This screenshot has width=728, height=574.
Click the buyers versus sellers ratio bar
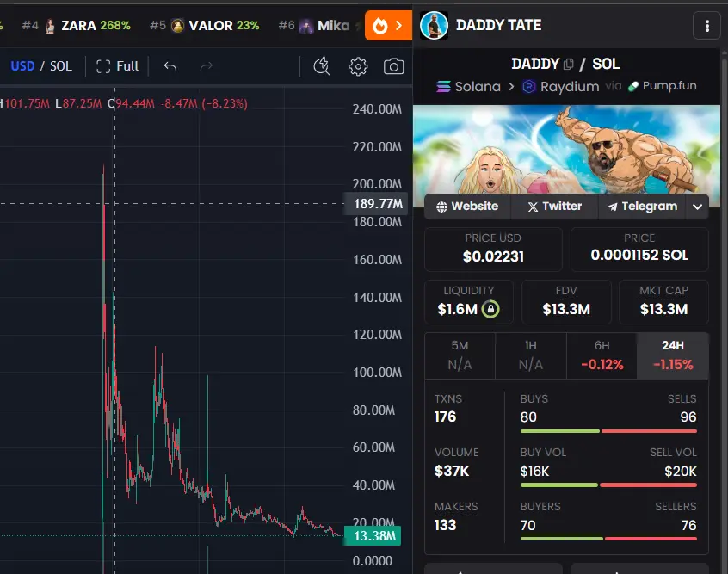point(608,539)
